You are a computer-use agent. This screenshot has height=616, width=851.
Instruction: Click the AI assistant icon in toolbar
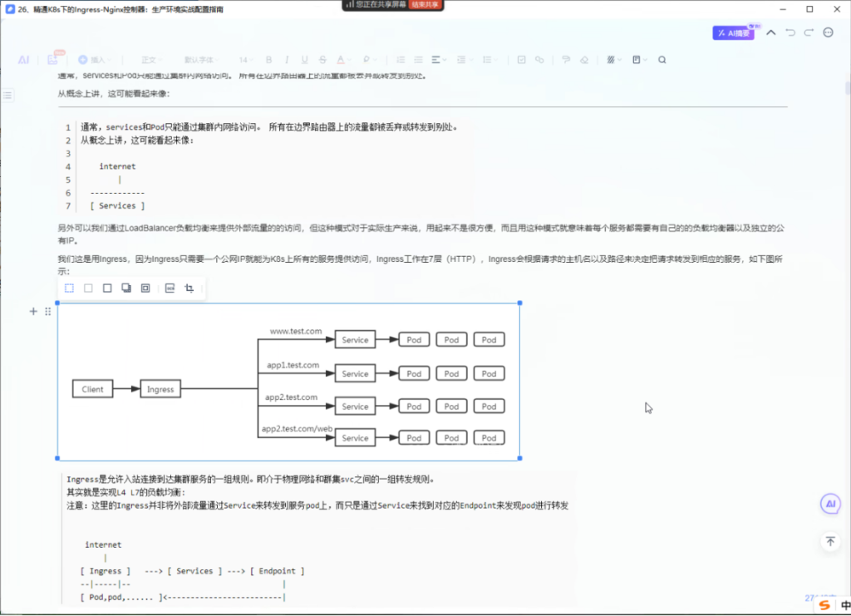tap(24, 60)
